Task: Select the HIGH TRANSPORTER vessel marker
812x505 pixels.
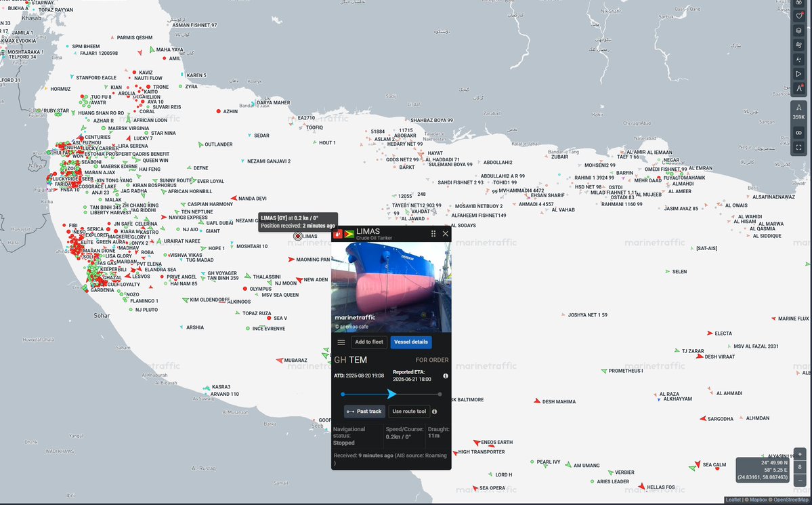Action: click(x=455, y=453)
